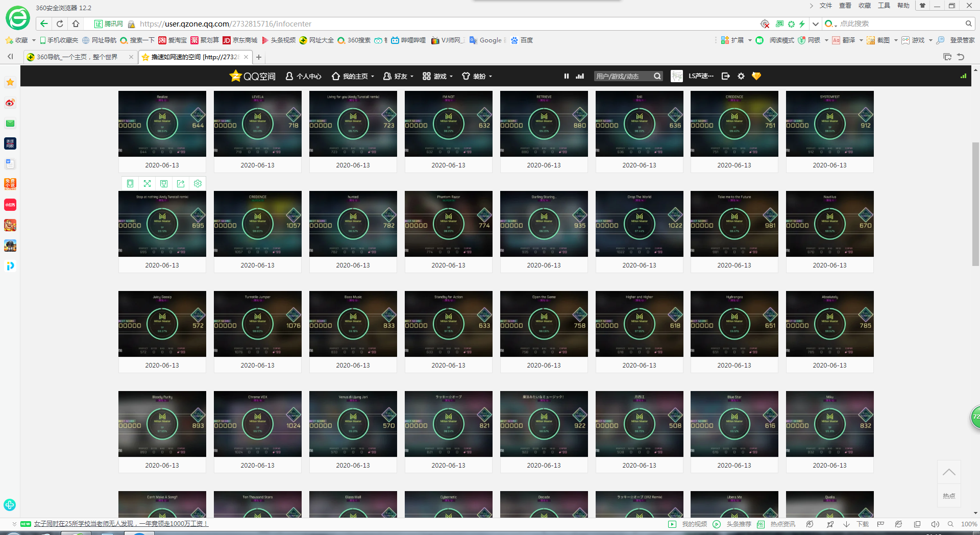Expand the address bar history chevron
This screenshot has width=980, height=535.
[816, 23]
